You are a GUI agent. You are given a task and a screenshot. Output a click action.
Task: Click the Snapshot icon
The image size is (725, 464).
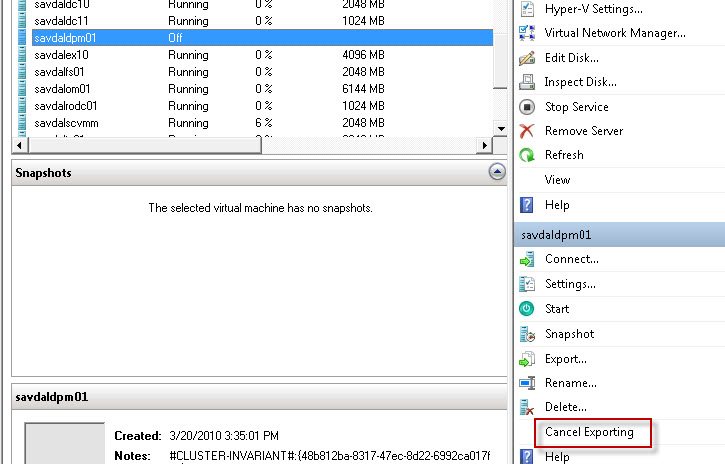pos(527,334)
